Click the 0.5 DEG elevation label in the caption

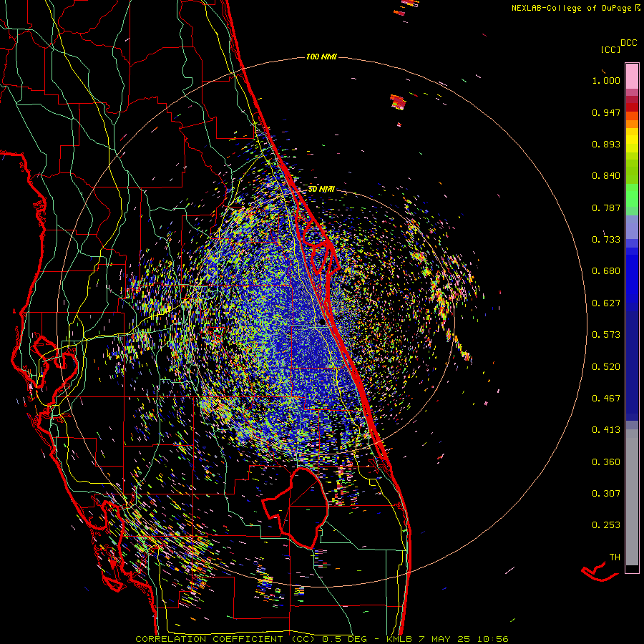345,639
